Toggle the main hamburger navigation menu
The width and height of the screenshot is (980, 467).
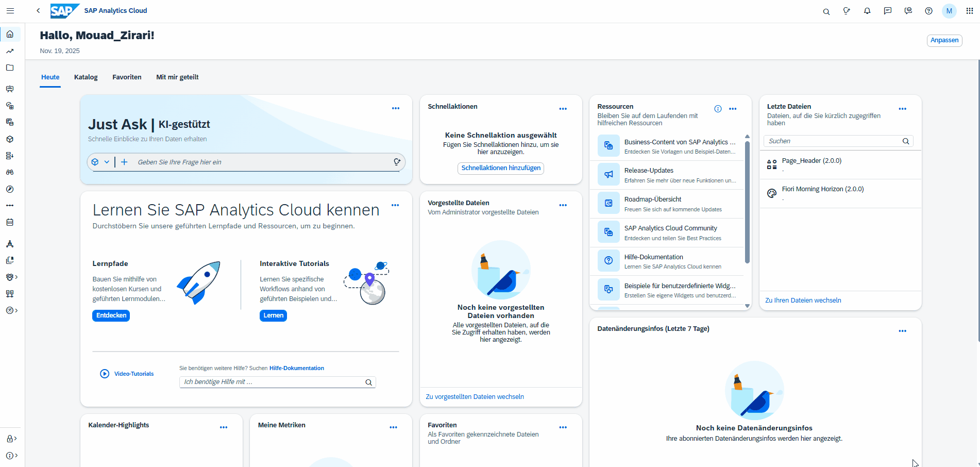[x=10, y=11]
